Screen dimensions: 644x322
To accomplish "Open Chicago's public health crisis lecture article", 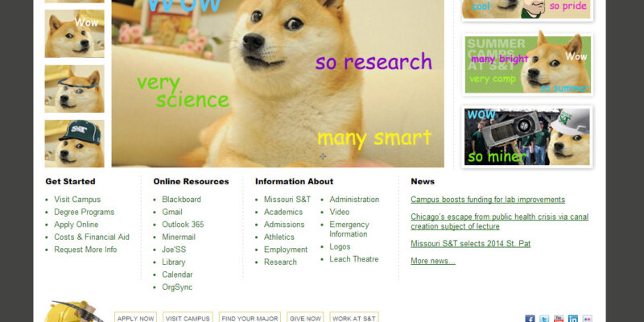I will pos(499,221).
